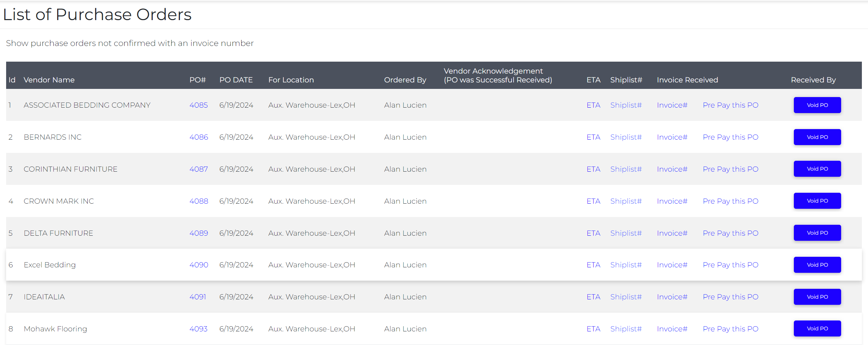Click ETA link for IDEAITALIA

[x=594, y=297]
